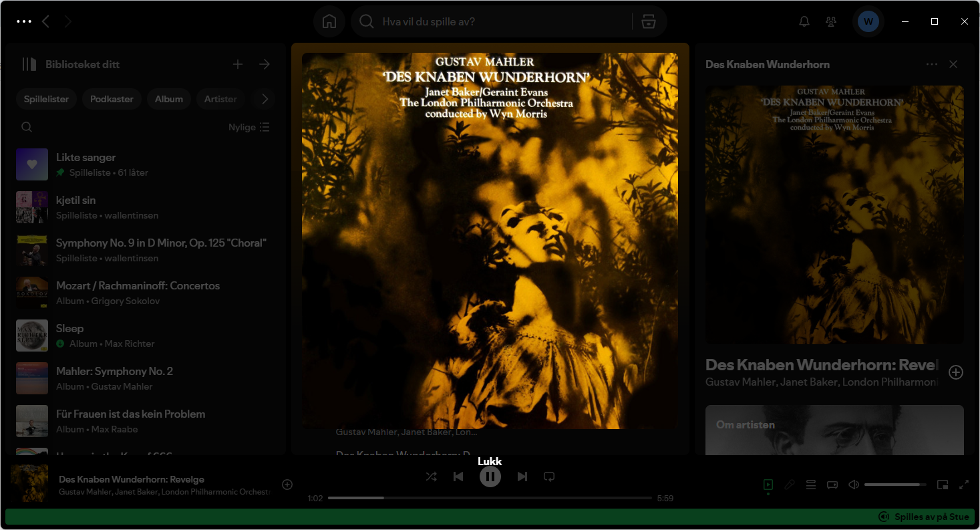Open the Likte sanger playlist

point(146,164)
